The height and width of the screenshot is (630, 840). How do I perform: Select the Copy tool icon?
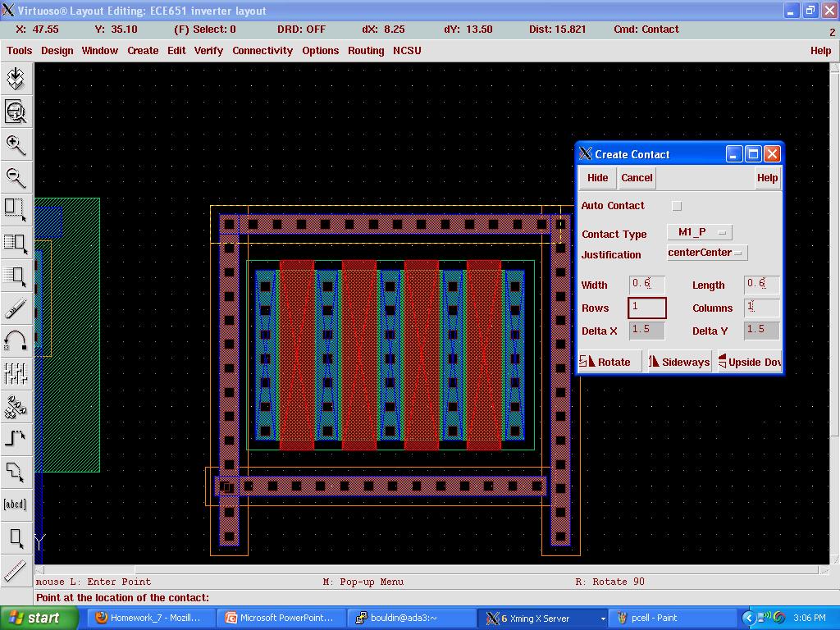tap(16, 243)
